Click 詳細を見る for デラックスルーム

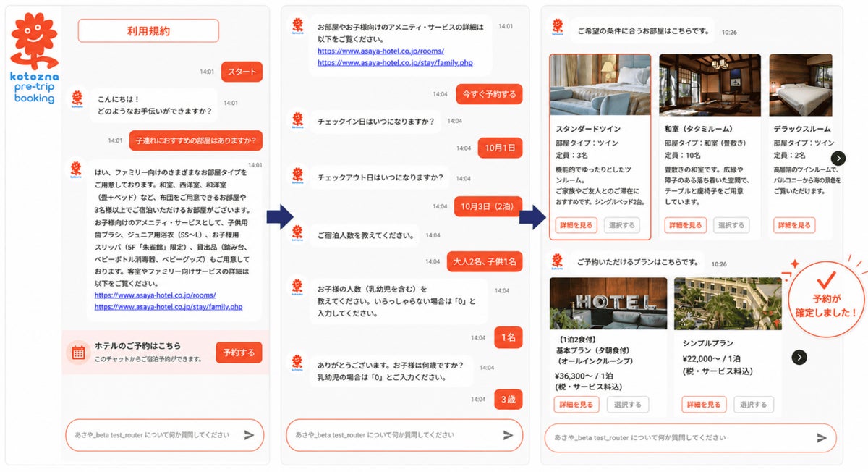coord(794,225)
